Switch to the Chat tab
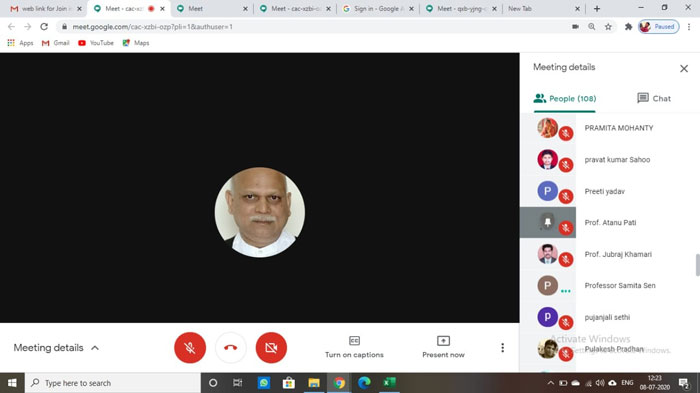 (654, 98)
